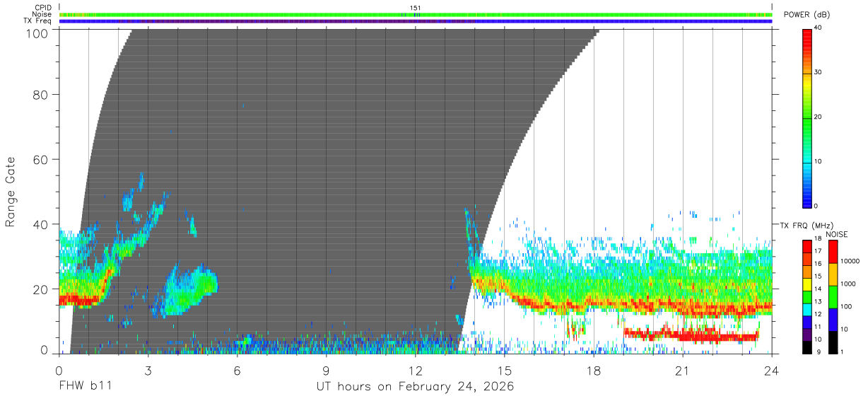Click noise legend value '10000'

tap(848, 262)
